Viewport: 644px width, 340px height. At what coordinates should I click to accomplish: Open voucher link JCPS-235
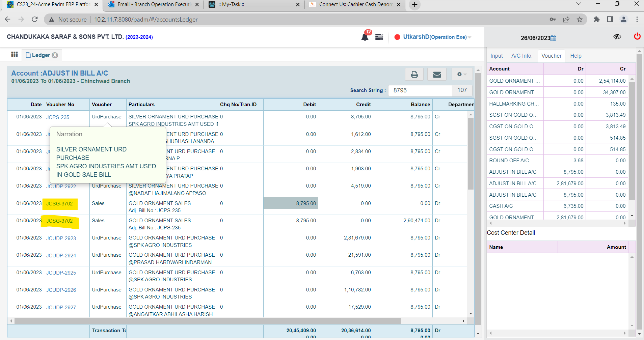point(58,117)
